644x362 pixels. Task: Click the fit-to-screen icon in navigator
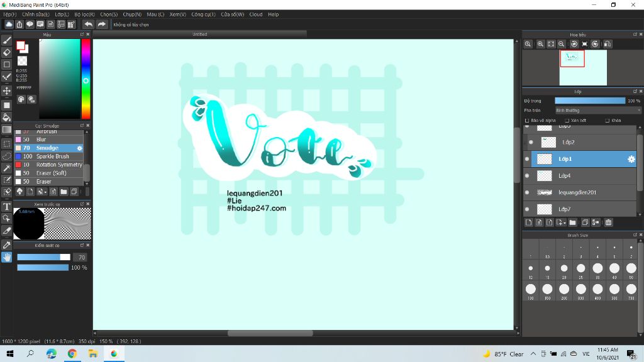pos(551,44)
